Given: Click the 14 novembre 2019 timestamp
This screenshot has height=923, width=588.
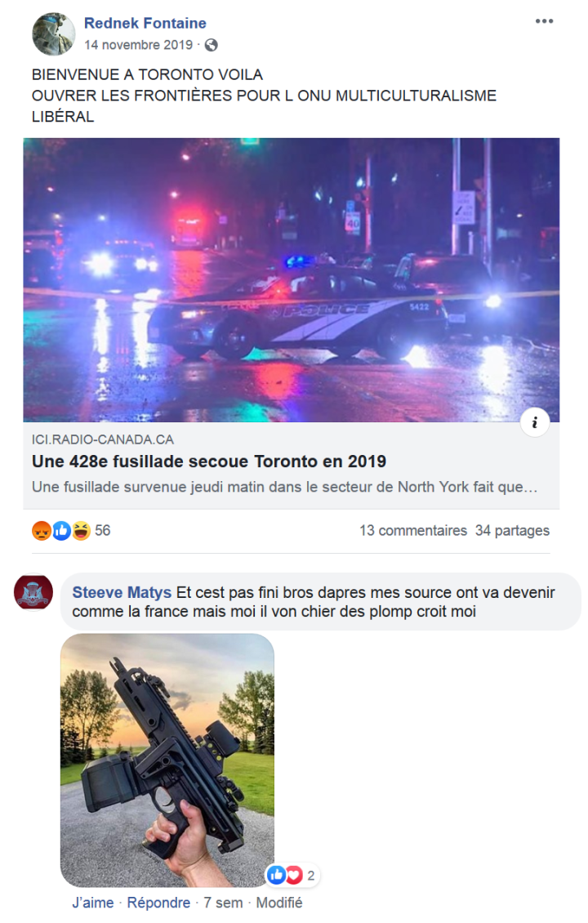Looking at the screenshot, I should tap(138, 45).
